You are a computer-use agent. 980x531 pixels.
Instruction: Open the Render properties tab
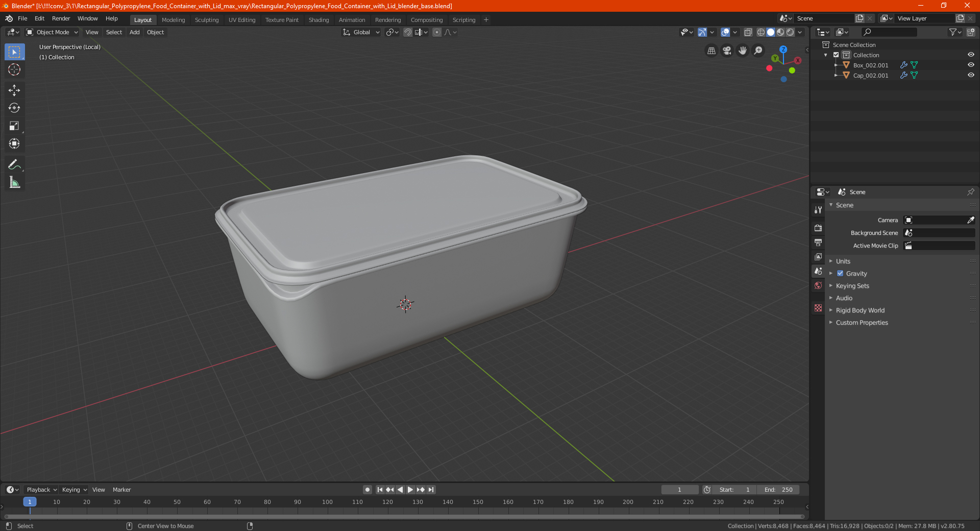point(818,228)
